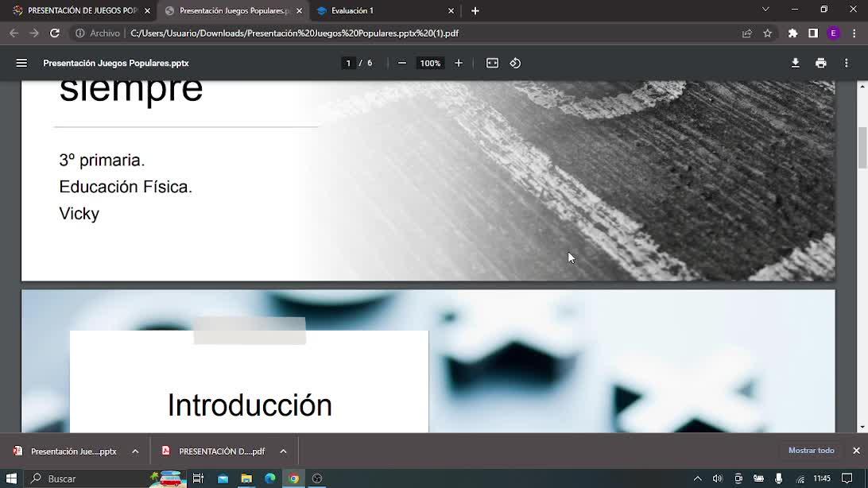Screen dimensions: 868x488
Task: Fit the PDF page to width
Action: 492,63
